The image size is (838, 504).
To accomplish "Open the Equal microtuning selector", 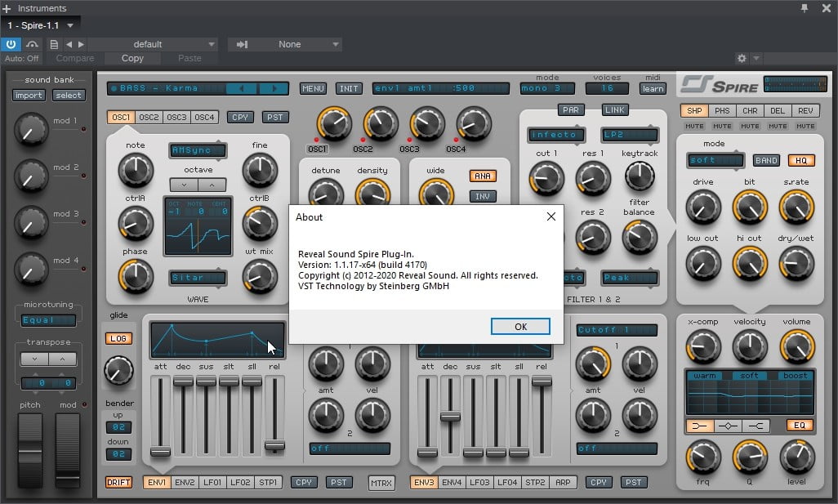I will [x=48, y=319].
